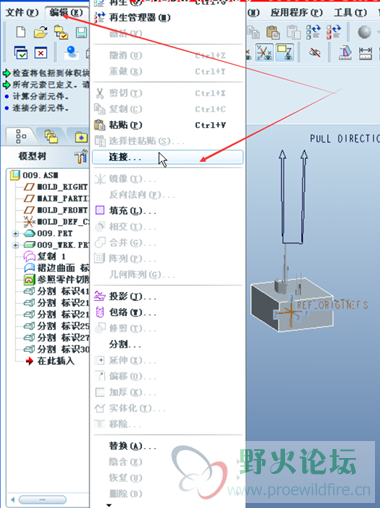Choose 投影(J)... from the Edit menu

(x=168, y=296)
